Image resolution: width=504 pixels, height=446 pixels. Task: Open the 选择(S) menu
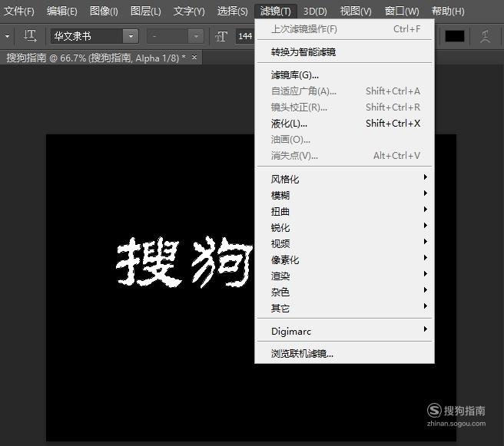(232, 12)
